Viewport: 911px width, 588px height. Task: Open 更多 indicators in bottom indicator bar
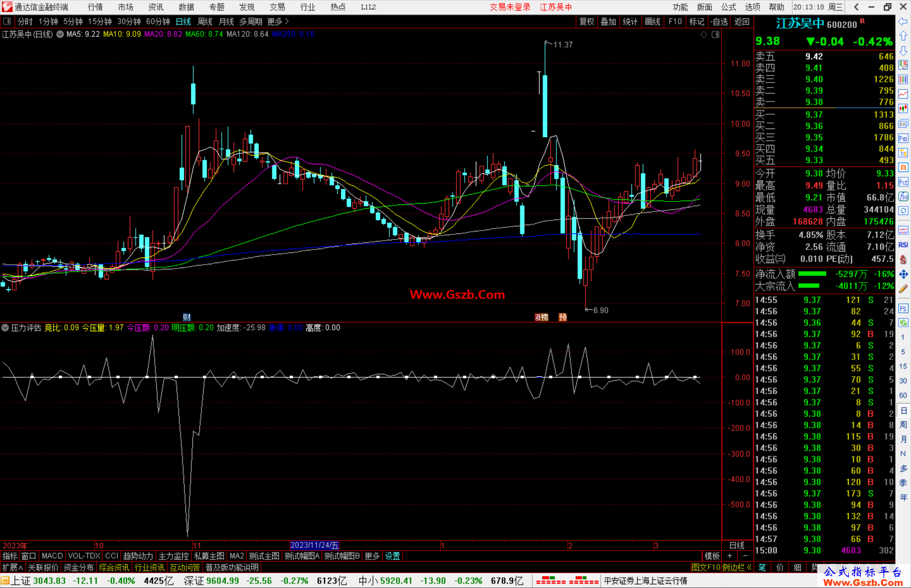[372, 556]
